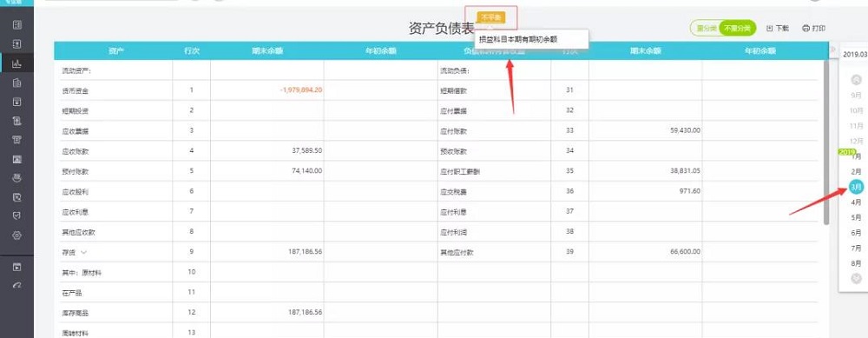Click the printer icon beside 打印

click(806, 29)
